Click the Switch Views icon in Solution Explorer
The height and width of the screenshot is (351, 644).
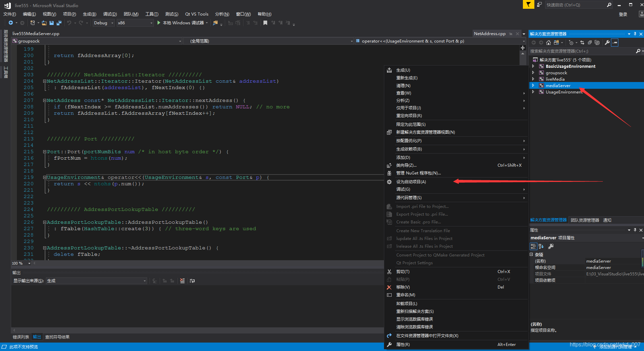point(556,43)
